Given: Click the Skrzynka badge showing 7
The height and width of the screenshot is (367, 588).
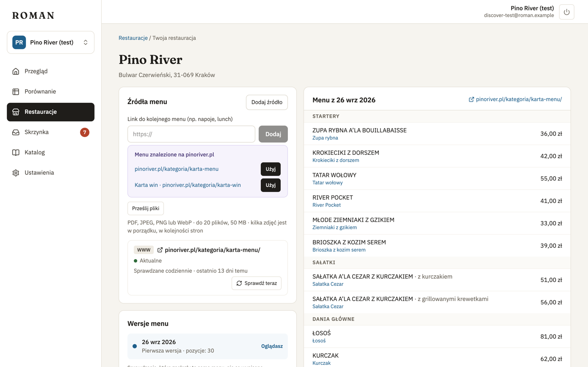Looking at the screenshot, I should click(x=85, y=132).
